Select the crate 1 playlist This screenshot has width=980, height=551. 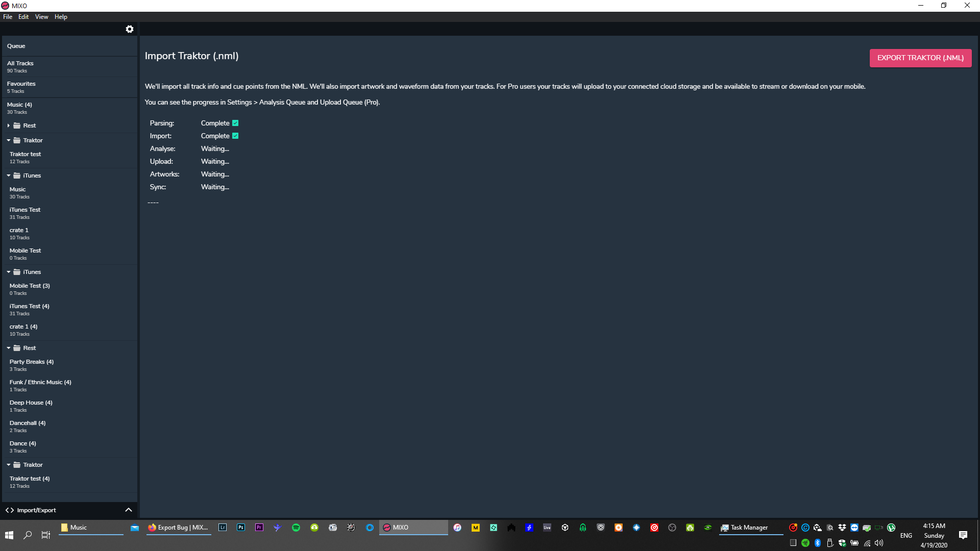[x=69, y=234]
